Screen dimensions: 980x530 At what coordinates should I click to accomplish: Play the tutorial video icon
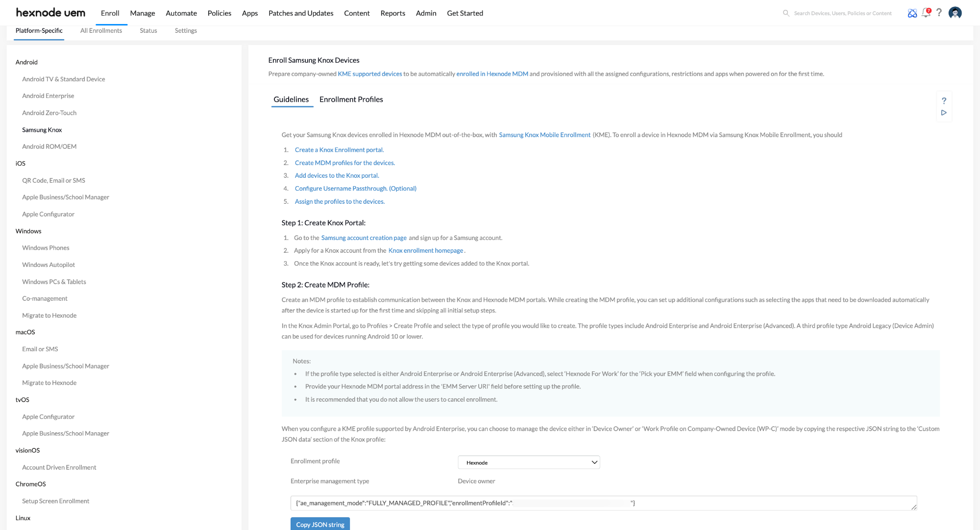(x=944, y=113)
